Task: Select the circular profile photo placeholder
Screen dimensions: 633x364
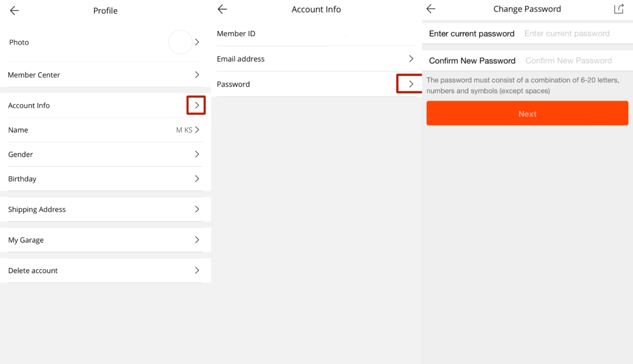Action: pos(180,42)
